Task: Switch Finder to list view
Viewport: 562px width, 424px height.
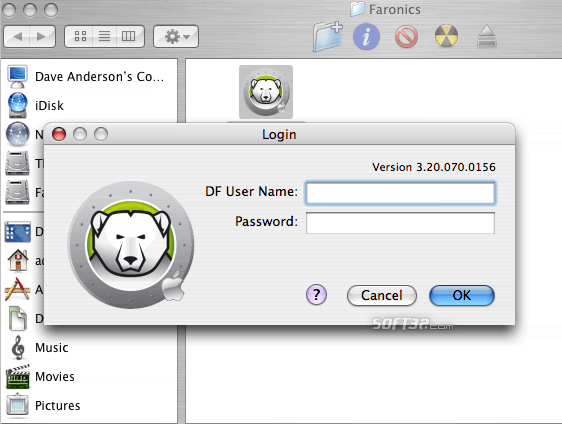Action: (104, 36)
